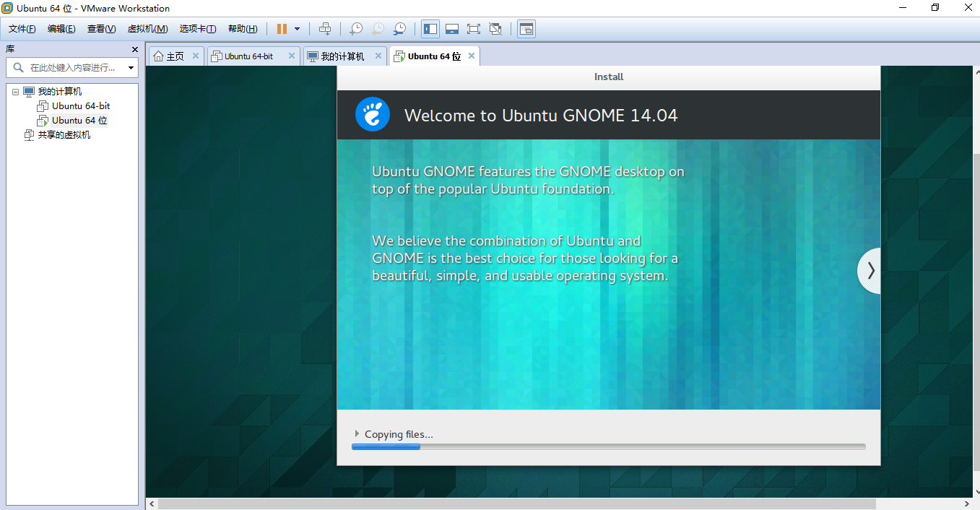This screenshot has height=510, width=980.
Task: Go to the next installer slide
Action: (x=870, y=271)
